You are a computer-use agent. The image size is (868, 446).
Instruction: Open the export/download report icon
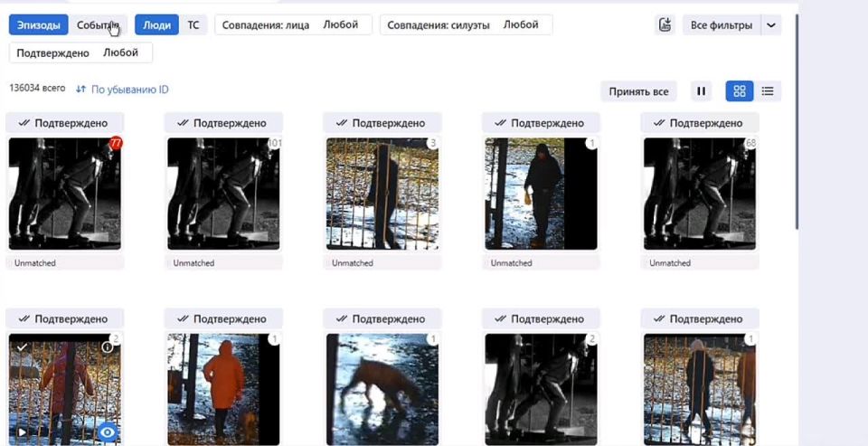tap(665, 25)
